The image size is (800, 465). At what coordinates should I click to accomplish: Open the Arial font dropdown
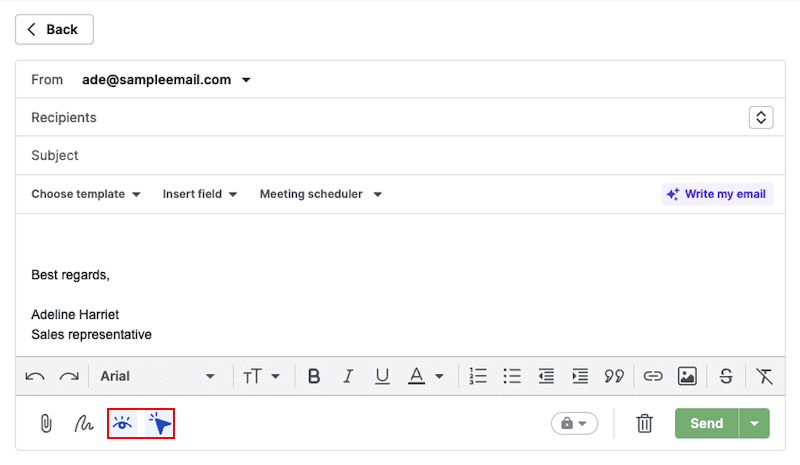(157, 376)
